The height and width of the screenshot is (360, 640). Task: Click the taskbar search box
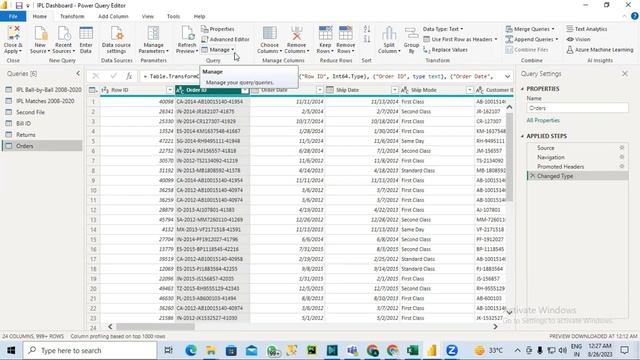(x=90, y=350)
